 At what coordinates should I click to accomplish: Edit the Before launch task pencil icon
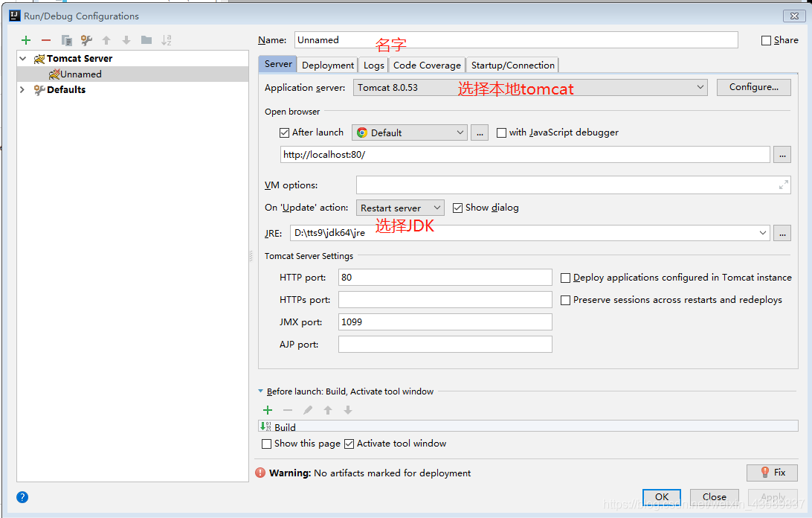308,410
